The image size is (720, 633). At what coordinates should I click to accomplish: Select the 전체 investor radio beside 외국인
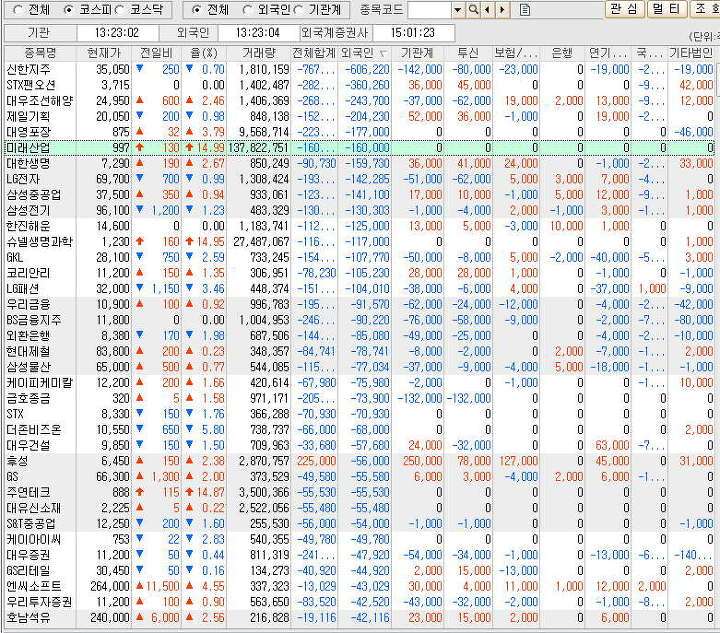(x=196, y=10)
